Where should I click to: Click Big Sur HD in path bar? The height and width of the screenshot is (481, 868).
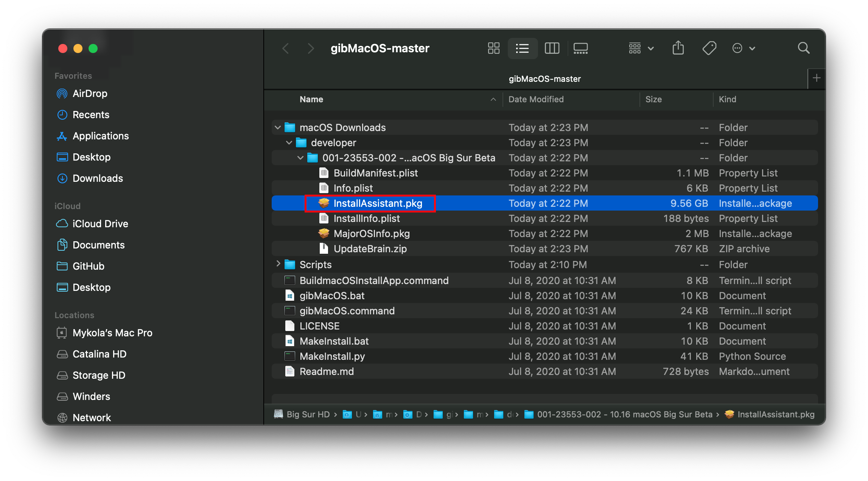[x=302, y=414]
